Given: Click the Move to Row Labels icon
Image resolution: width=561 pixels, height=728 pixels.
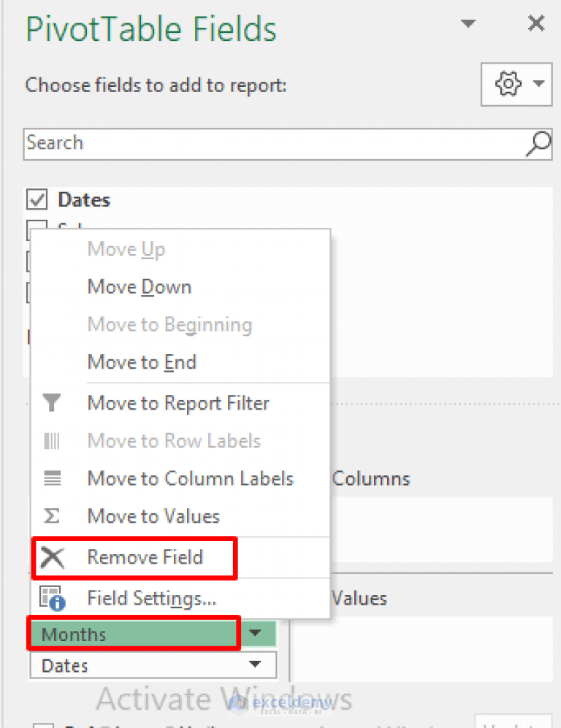Looking at the screenshot, I should pos(50,440).
